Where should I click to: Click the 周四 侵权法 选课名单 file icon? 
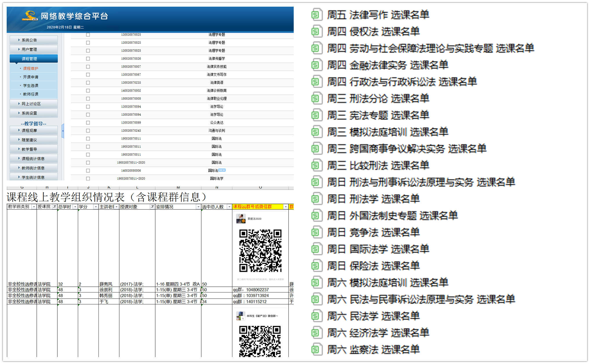click(317, 31)
